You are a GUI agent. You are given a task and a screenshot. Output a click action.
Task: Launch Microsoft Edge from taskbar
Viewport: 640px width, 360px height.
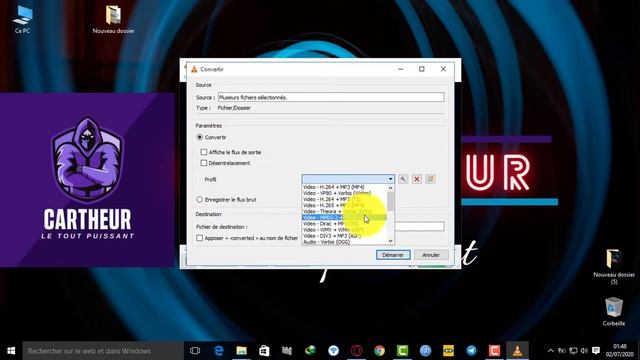point(219,351)
